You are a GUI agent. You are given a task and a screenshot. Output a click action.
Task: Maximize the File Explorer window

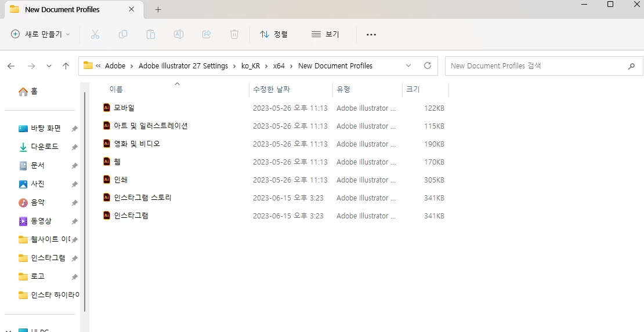(x=610, y=4)
